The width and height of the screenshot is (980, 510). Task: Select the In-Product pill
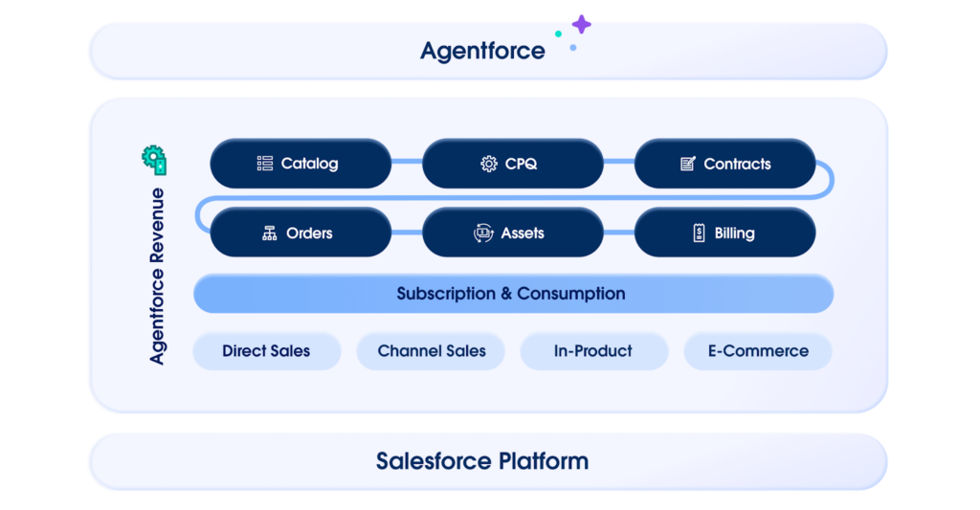[593, 351]
